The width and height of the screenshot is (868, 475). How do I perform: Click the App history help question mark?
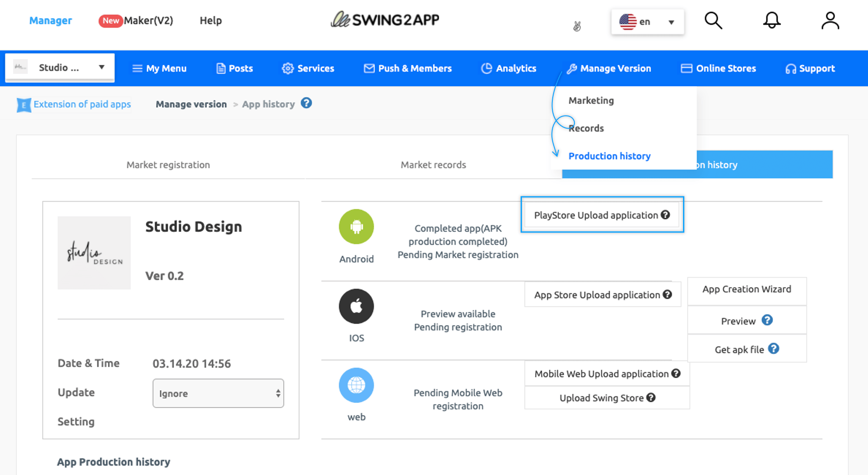[x=306, y=103]
